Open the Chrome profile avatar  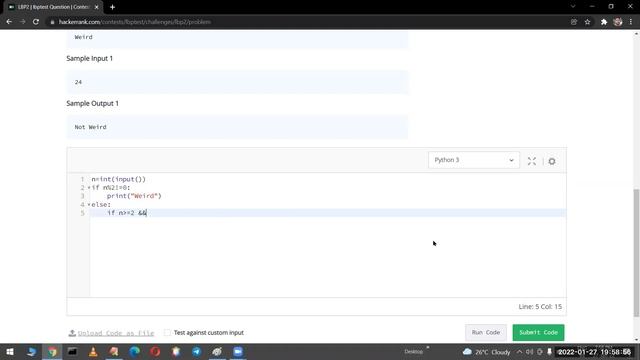[x=618, y=22]
